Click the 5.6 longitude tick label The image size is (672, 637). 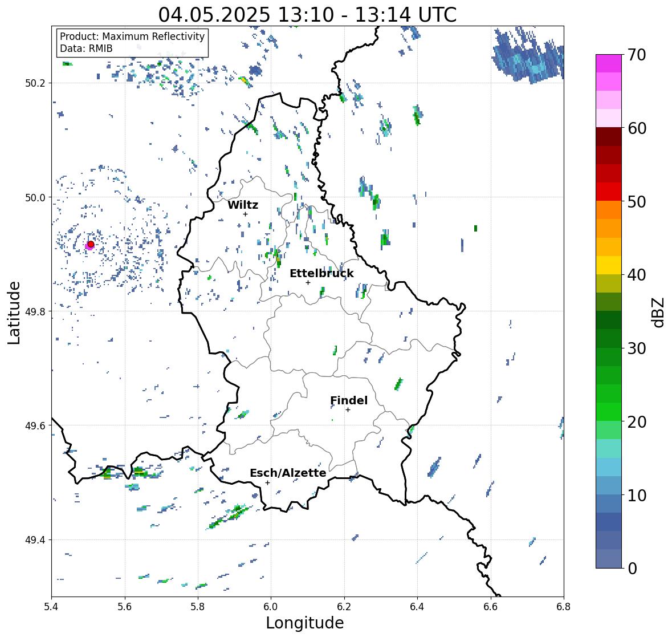pyautogui.click(x=125, y=606)
